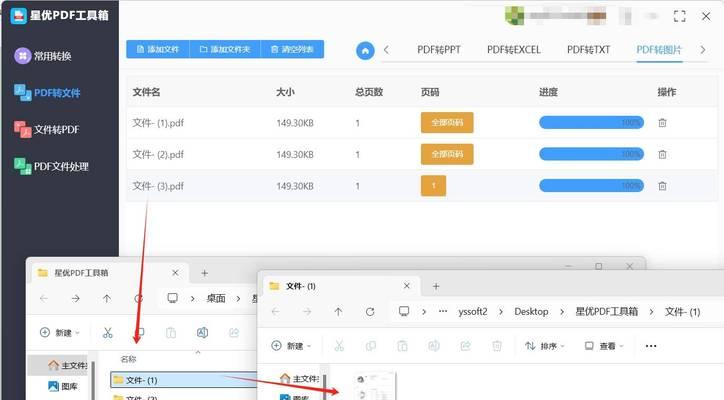This screenshot has height=400, width=724.
Task: Open 查看 view dropdown
Action: click(604, 346)
